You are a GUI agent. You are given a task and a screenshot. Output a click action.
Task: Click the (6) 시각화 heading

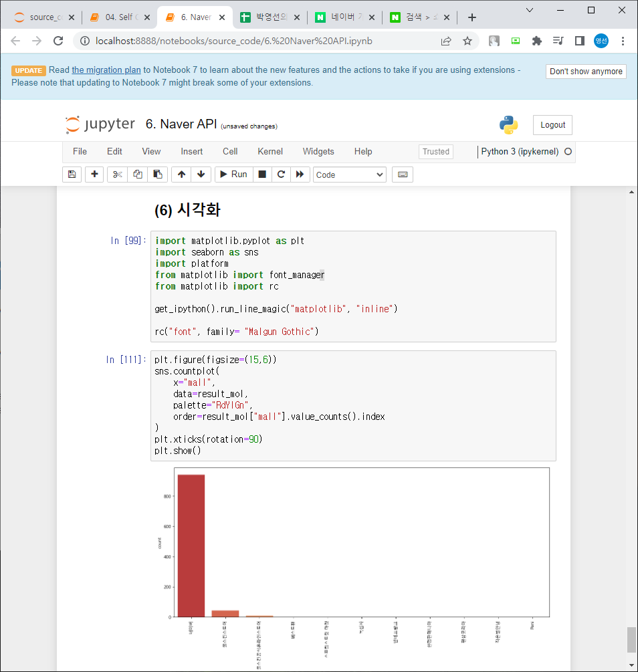187,210
